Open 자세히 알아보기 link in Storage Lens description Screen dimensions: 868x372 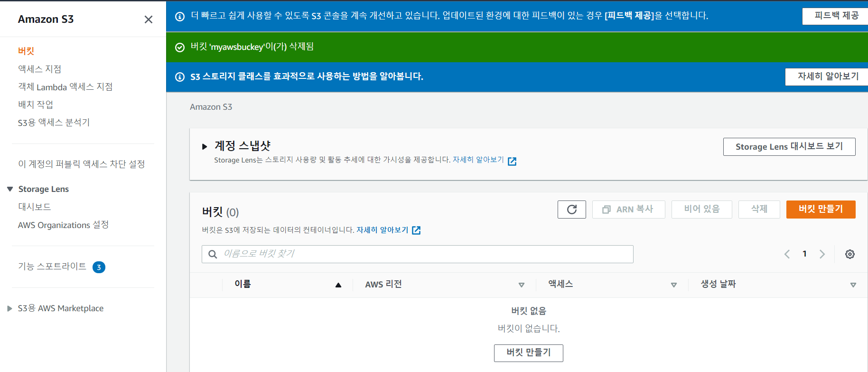(x=478, y=160)
